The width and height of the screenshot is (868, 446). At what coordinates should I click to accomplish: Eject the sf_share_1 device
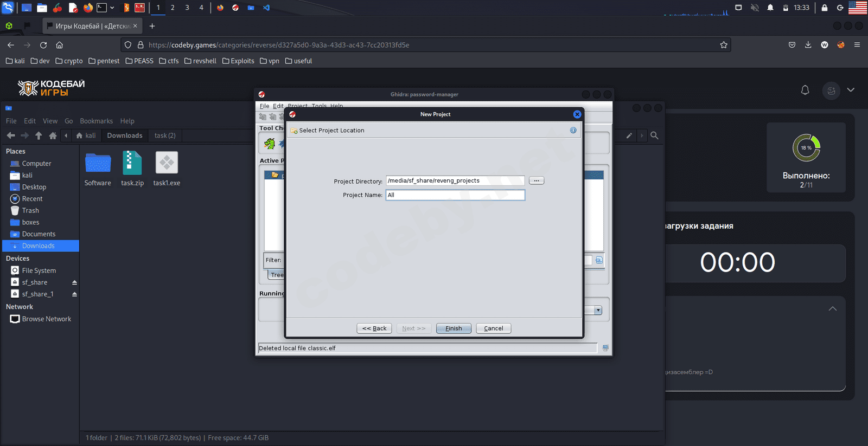pyautogui.click(x=74, y=294)
